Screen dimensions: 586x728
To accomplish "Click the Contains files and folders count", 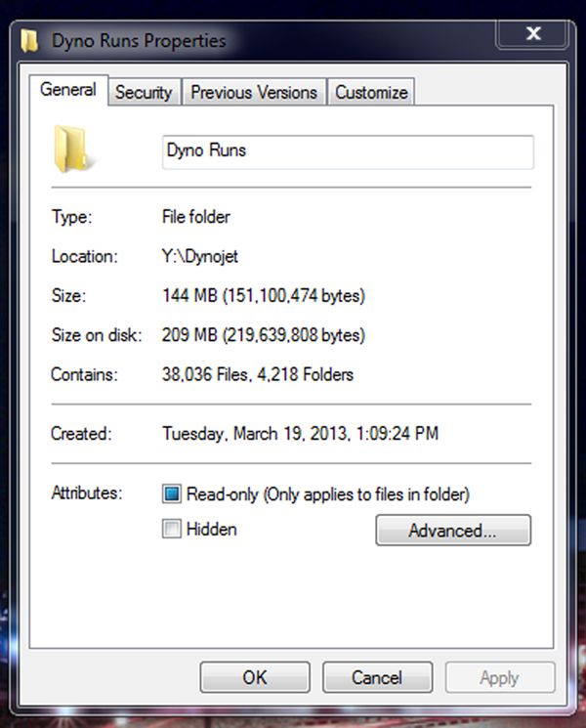I will coord(258,374).
